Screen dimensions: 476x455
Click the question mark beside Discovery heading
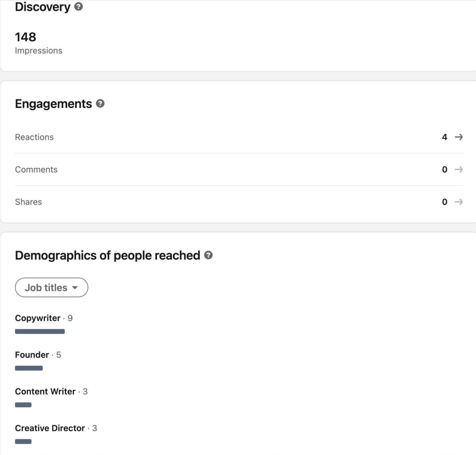pyautogui.click(x=78, y=7)
